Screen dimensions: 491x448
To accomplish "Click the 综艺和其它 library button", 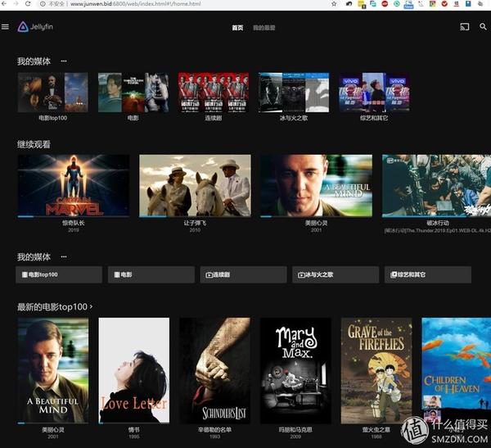I will coord(428,274).
